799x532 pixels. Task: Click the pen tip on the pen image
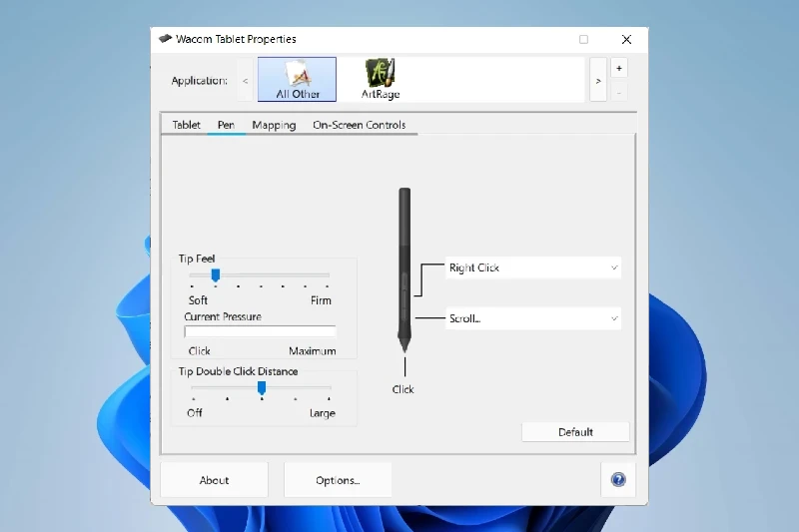tap(403, 345)
